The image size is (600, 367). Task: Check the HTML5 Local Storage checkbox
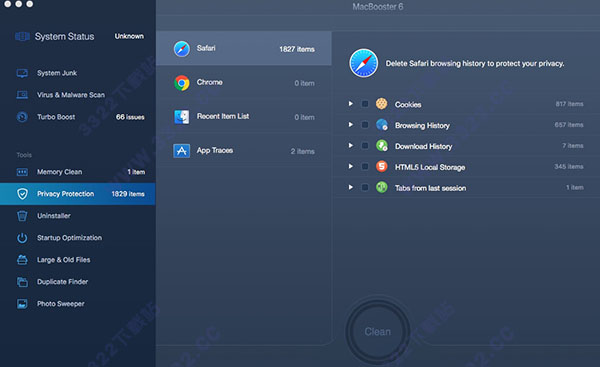coord(365,166)
